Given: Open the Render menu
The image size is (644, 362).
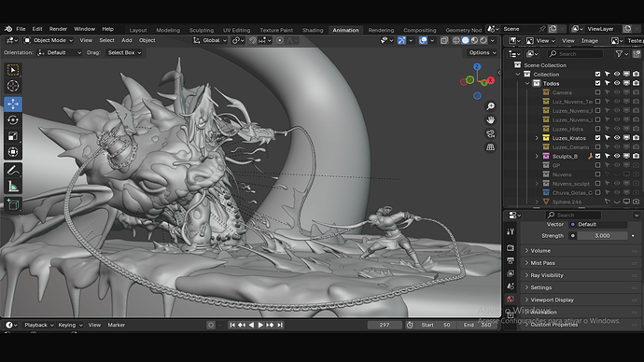Looking at the screenshot, I should [x=58, y=29].
